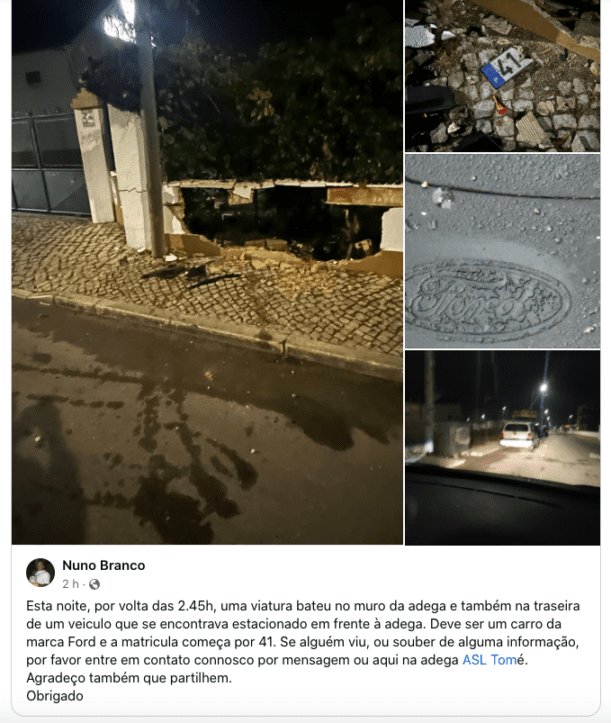The width and height of the screenshot is (611, 723).
Task: Click the bright street lamp in the night photo
Action: coord(544,387)
